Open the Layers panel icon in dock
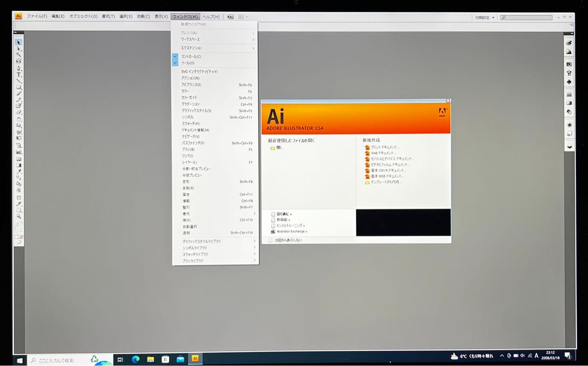The width and height of the screenshot is (588, 366). (x=569, y=146)
